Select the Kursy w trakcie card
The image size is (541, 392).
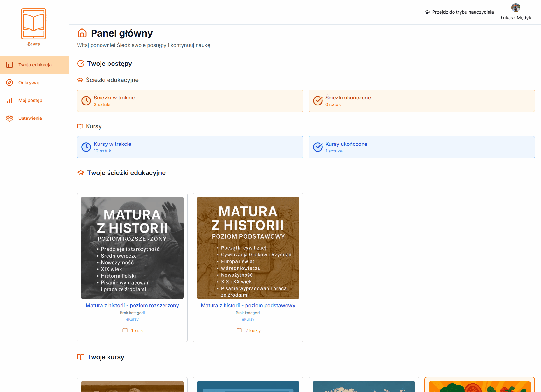tap(190, 147)
